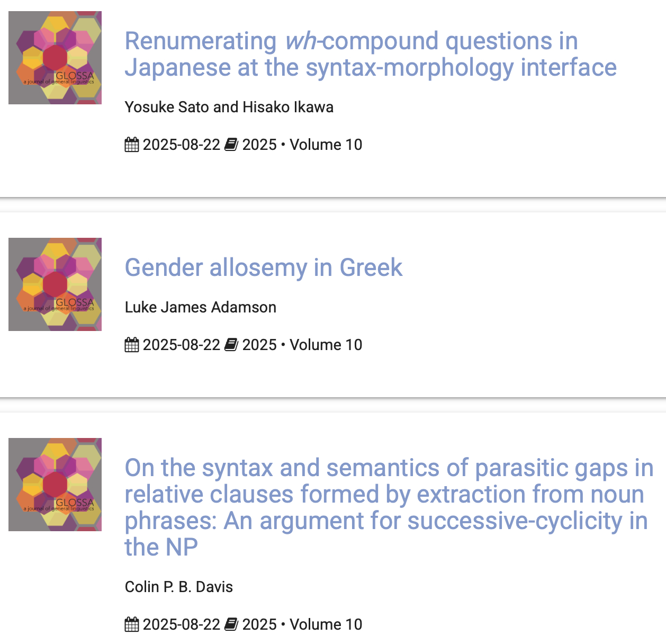
Task: Click the 2025-08-22 date under Gender allosemy in Greek
Action: (182, 345)
